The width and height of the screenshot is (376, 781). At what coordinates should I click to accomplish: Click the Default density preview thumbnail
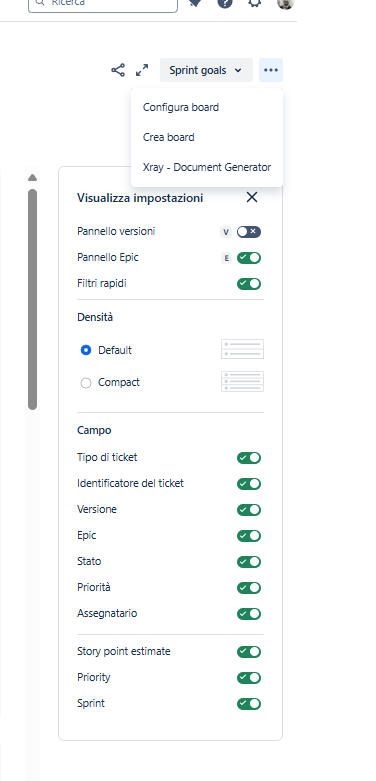tap(243, 349)
